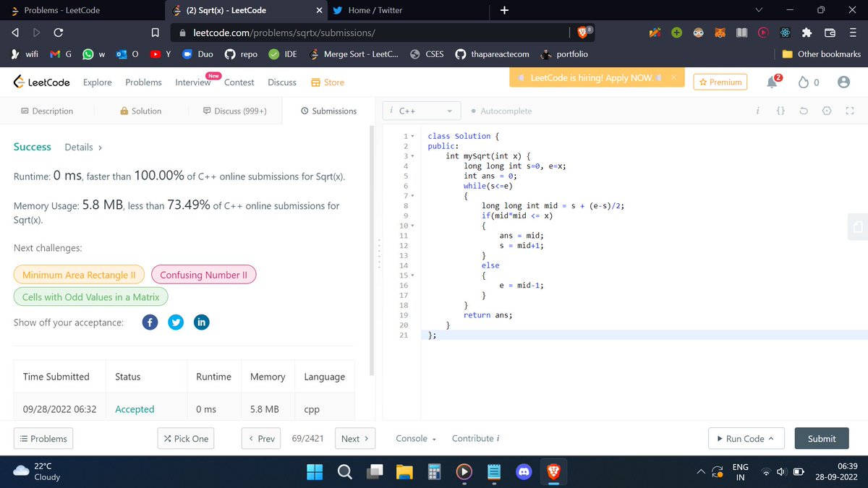This screenshot has height=488, width=868.
Task: Open Contest in navigation bar
Action: pyautogui.click(x=239, y=82)
